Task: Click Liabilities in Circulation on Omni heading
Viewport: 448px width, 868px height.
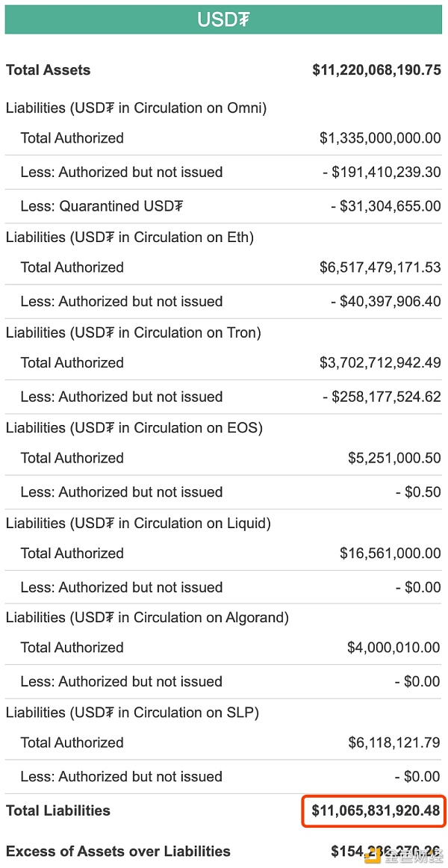Action: tap(136, 108)
